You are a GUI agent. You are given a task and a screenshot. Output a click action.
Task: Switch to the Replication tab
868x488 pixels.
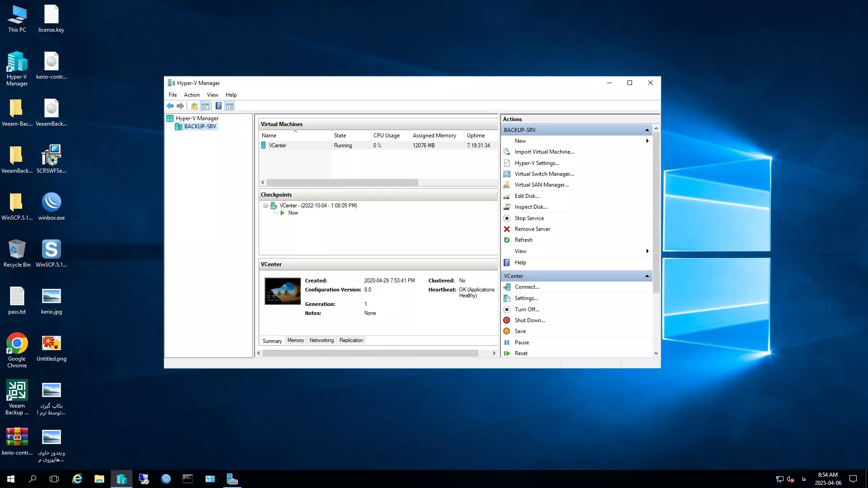pos(351,340)
